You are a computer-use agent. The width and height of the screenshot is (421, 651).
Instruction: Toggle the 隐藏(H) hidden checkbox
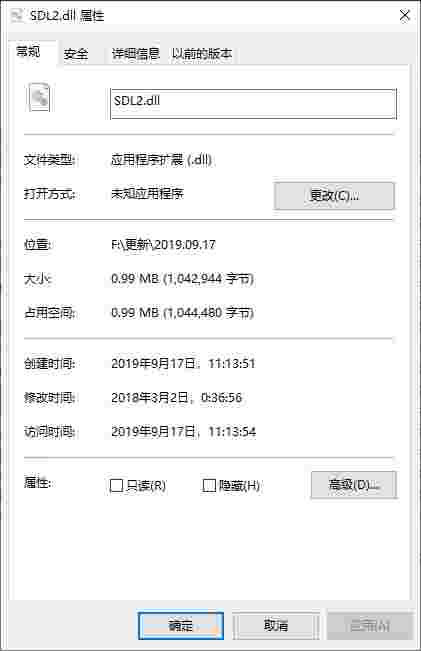coord(209,485)
